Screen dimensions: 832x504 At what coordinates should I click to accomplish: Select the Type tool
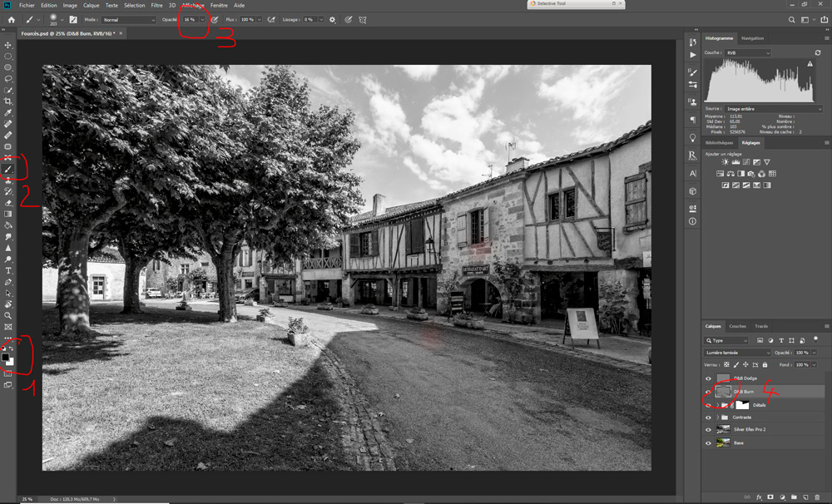(x=8, y=270)
